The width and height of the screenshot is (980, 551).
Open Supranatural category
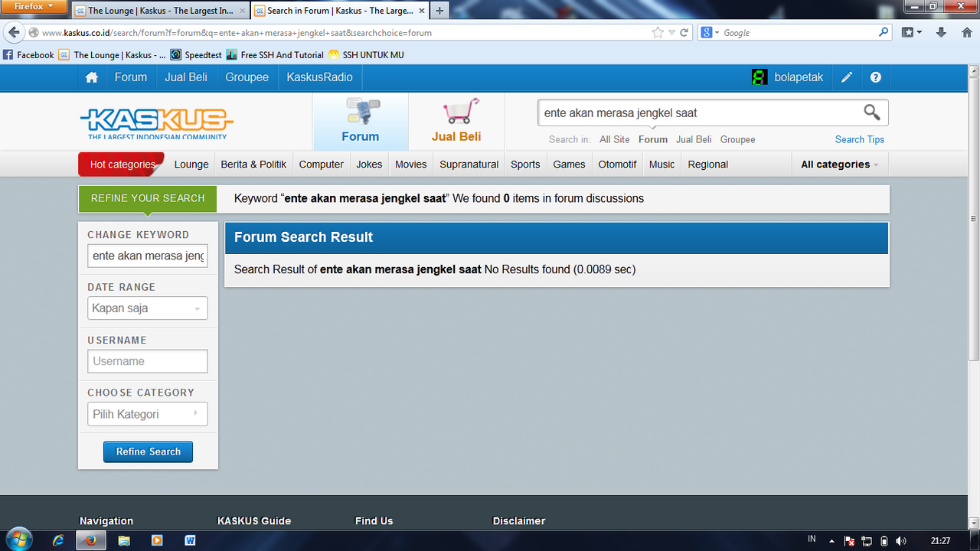coord(469,165)
